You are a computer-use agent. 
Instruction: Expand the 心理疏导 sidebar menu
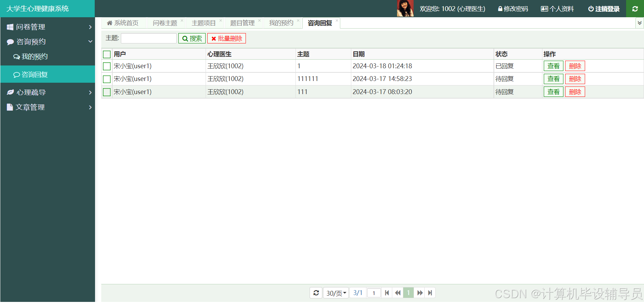pyautogui.click(x=48, y=92)
